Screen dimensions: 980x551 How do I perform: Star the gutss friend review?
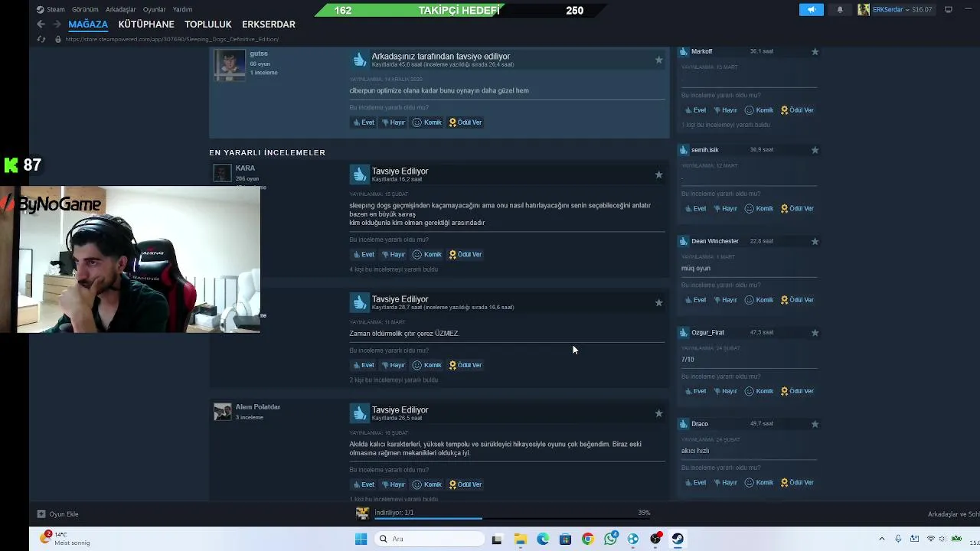pos(658,60)
